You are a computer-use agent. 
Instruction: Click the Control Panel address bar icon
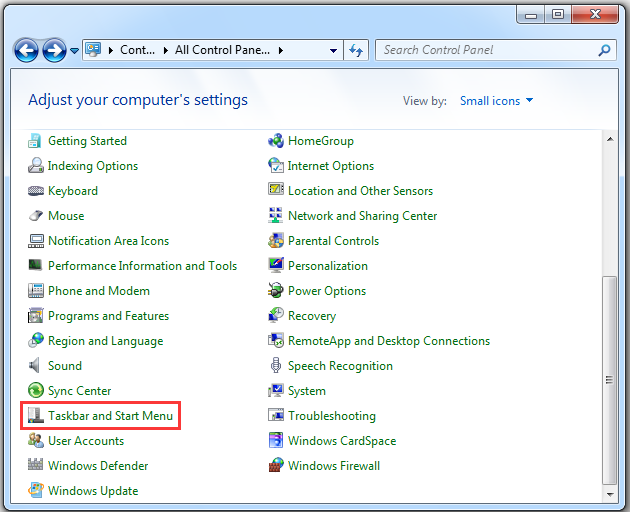tap(94, 50)
